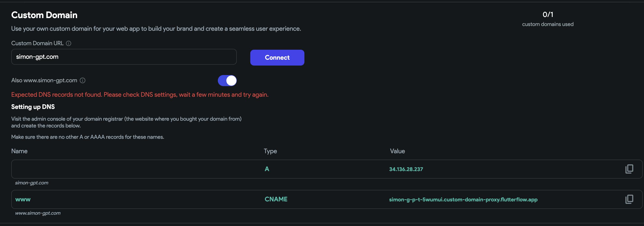Click the Value column header
This screenshot has width=644, height=226.
[x=397, y=151]
